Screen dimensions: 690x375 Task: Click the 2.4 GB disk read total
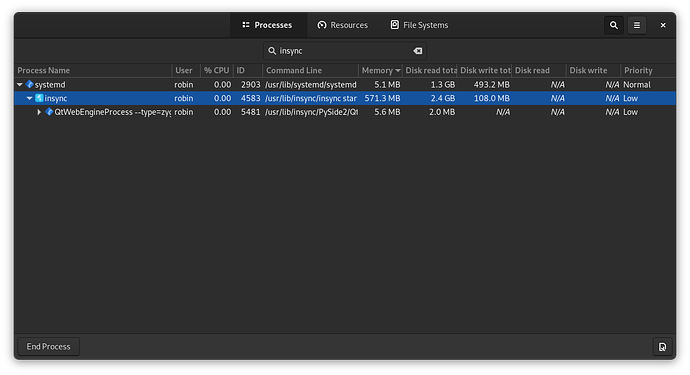click(x=443, y=98)
